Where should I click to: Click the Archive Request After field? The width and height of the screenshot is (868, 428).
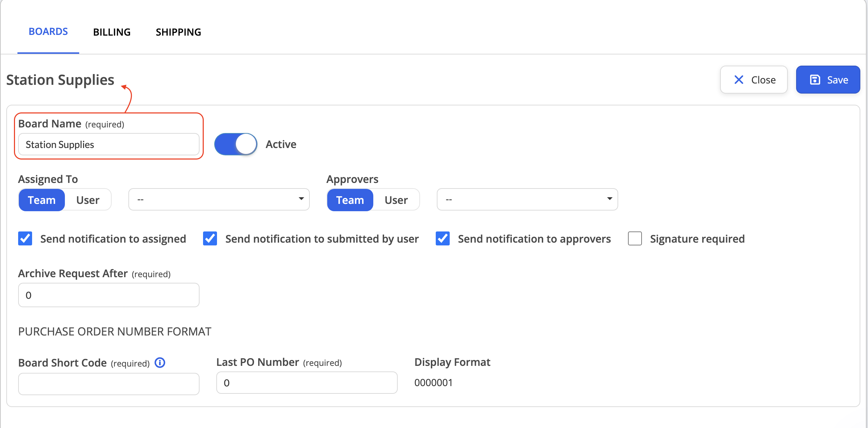coord(109,295)
